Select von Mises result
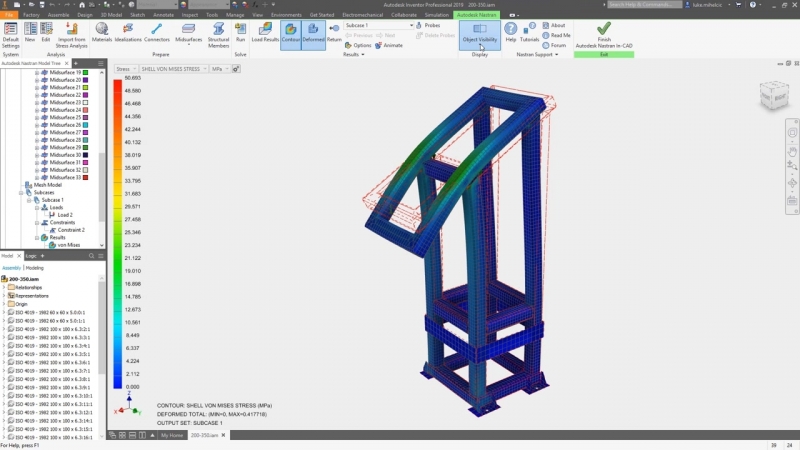Viewport: 800px width, 450px height. (x=69, y=245)
